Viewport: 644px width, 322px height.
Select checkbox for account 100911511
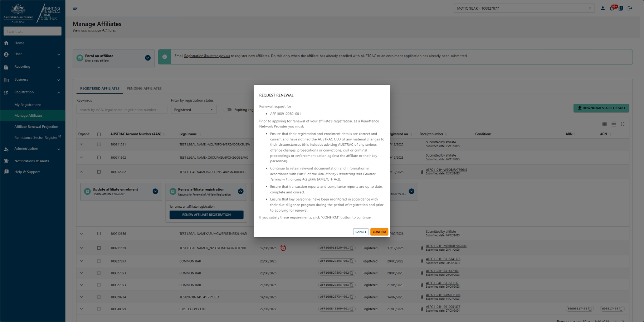click(x=99, y=144)
